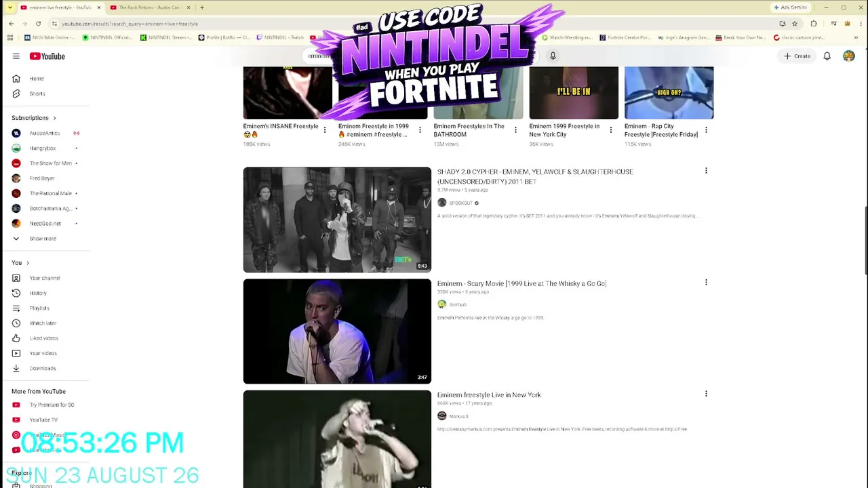Open the NeedGod.net channel subscription

(45, 223)
